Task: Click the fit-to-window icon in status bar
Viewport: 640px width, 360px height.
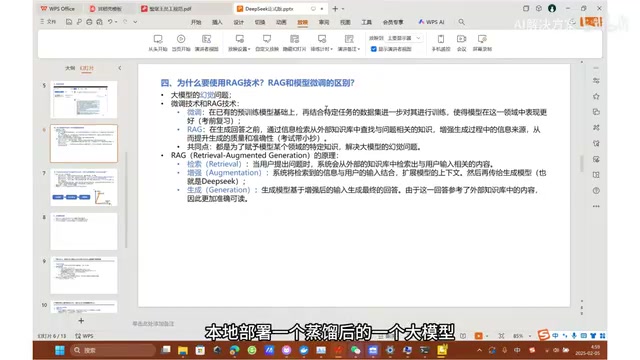Action: click(501, 336)
